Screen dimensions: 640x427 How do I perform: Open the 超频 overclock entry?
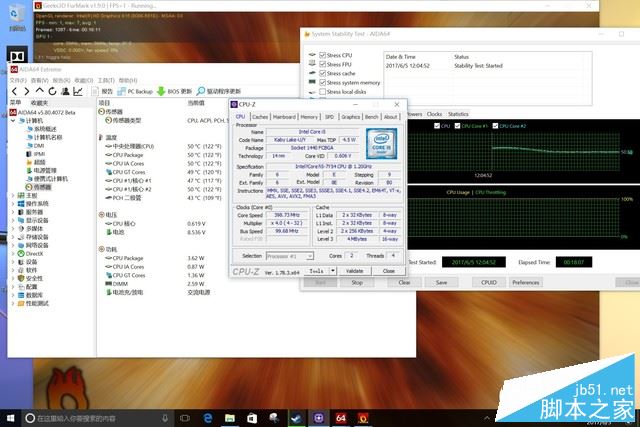(36, 162)
